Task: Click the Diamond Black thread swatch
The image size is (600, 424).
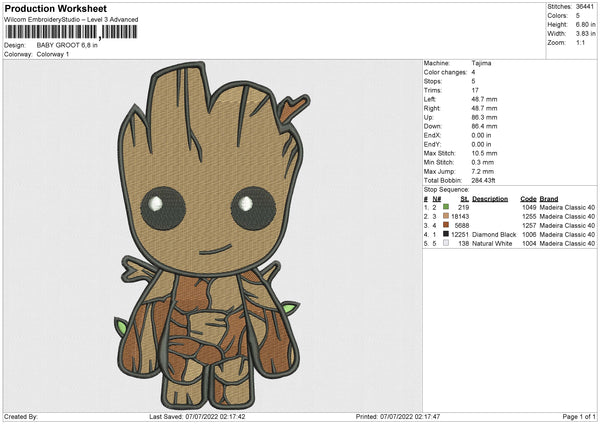Action: click(446, 234)
